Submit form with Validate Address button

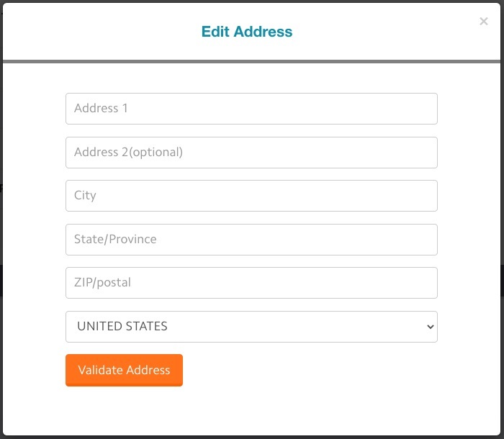124,370
